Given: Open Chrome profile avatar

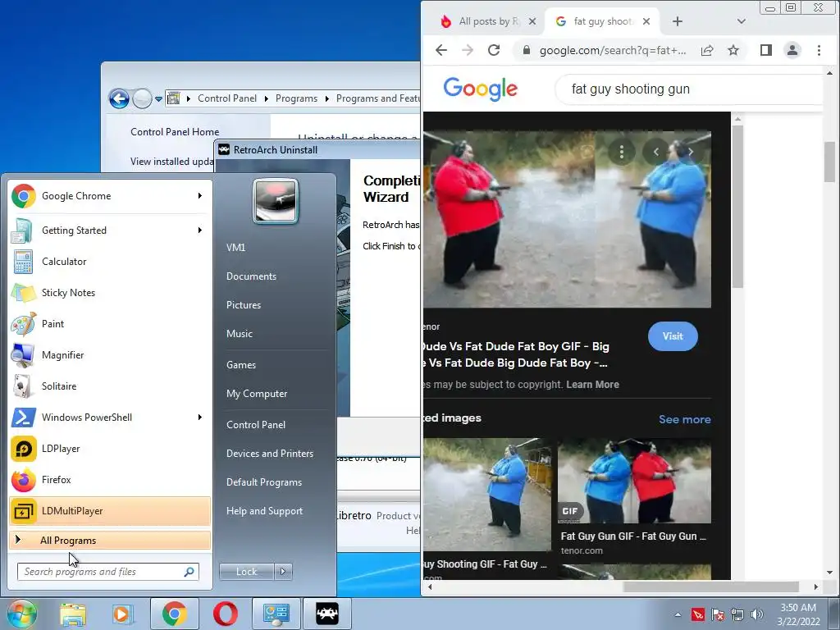Looking at the screenshot, I should [x=792, y=50].
